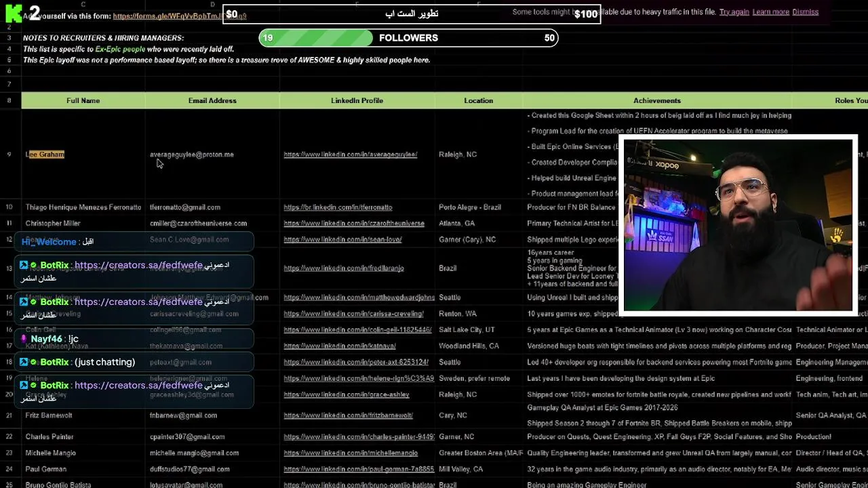The image size is (868, 488).
Task: Open the linkedin.com/in/carissa-creveling link
Action: pos(353,314)
